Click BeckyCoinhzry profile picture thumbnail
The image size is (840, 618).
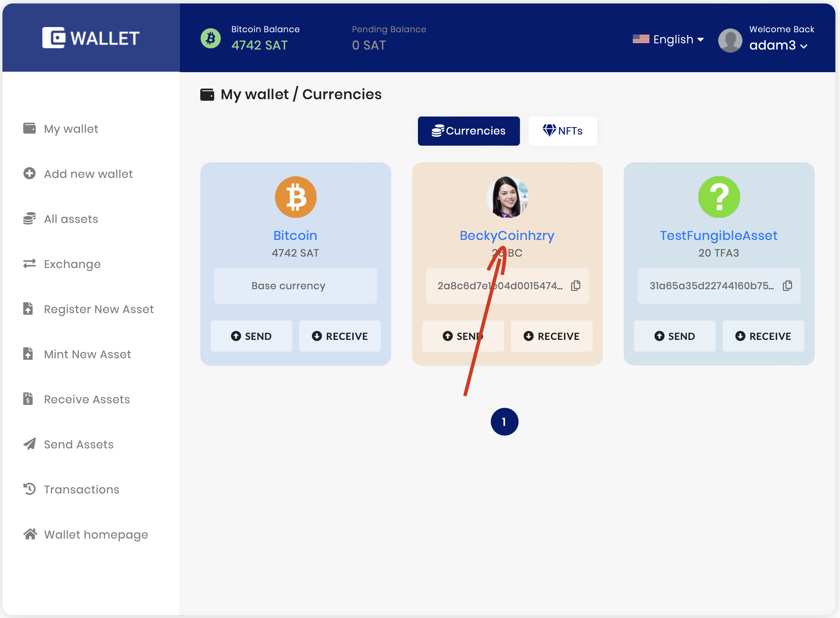point(507,197)
